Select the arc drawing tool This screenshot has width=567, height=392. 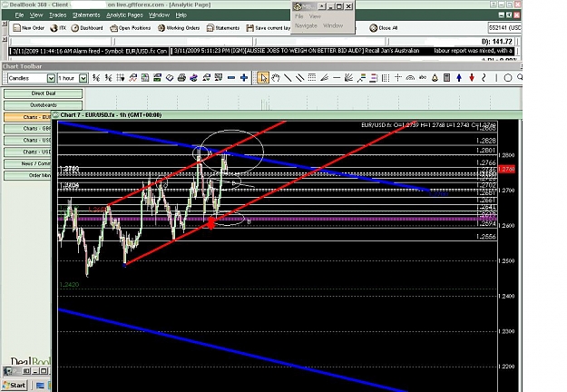click(x=410, y=78)
